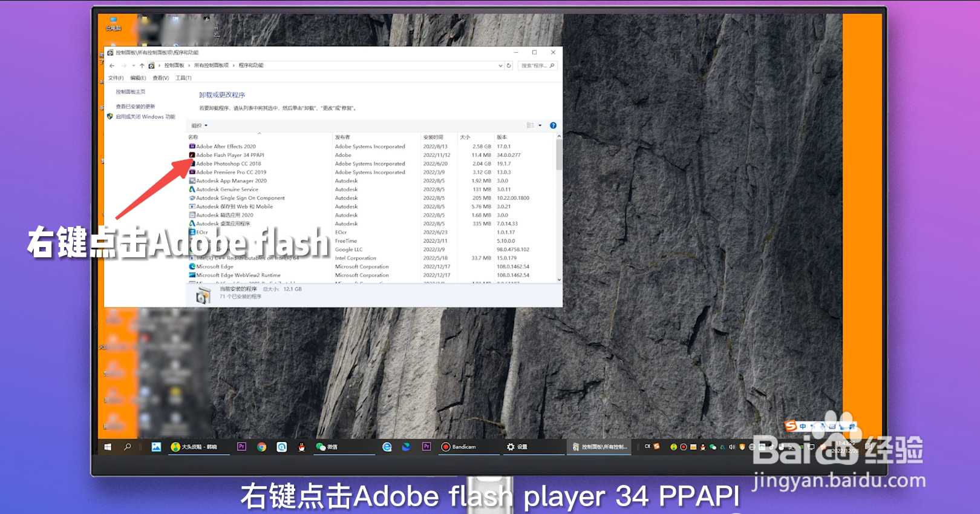The height and width of the screenshot is (514, 980).
Task: Click the Autodesk Genuine Service icon
Action: coord(192,189)
